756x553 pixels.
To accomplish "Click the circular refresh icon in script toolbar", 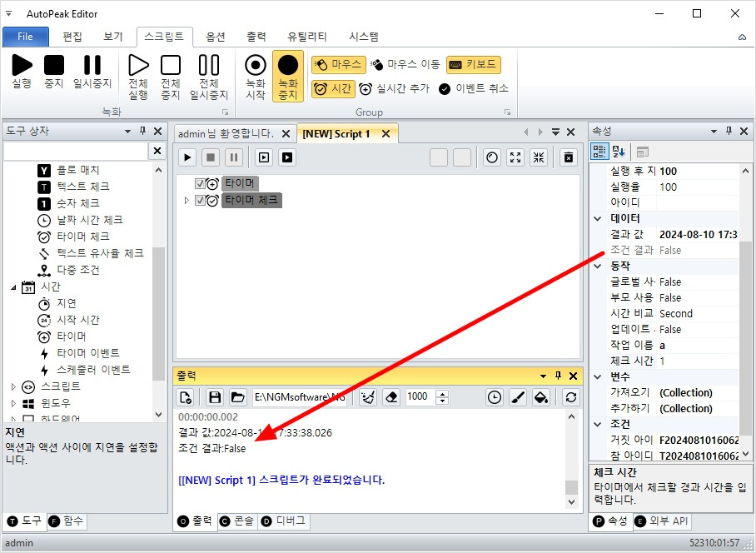I will pyautogui.click(x=492, y=157).
